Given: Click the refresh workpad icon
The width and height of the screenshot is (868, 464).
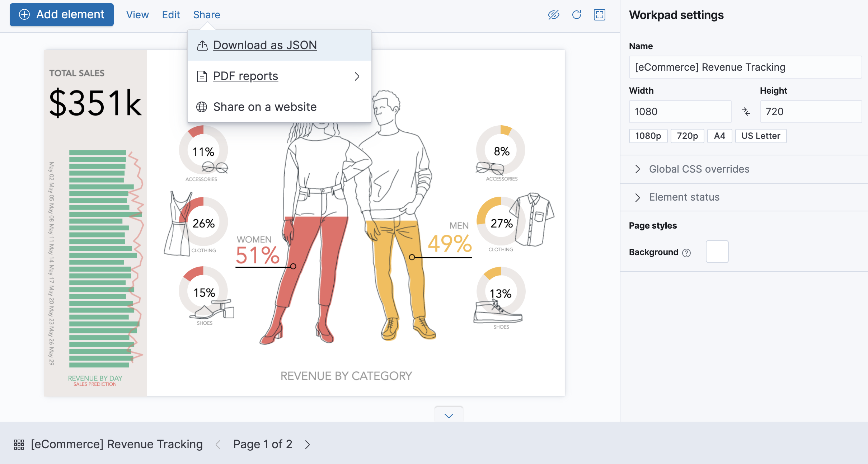Looking at the screenshot, I should coord(577,15).
